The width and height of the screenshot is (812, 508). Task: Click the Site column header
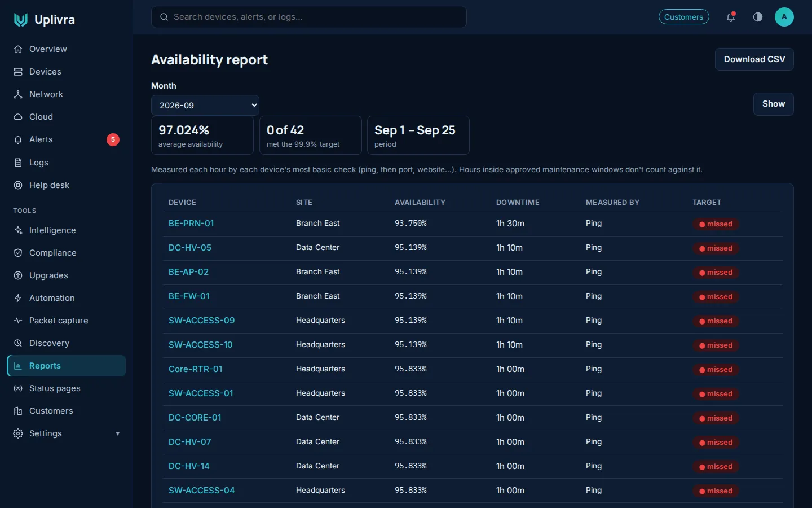click(x=304, y=203)
